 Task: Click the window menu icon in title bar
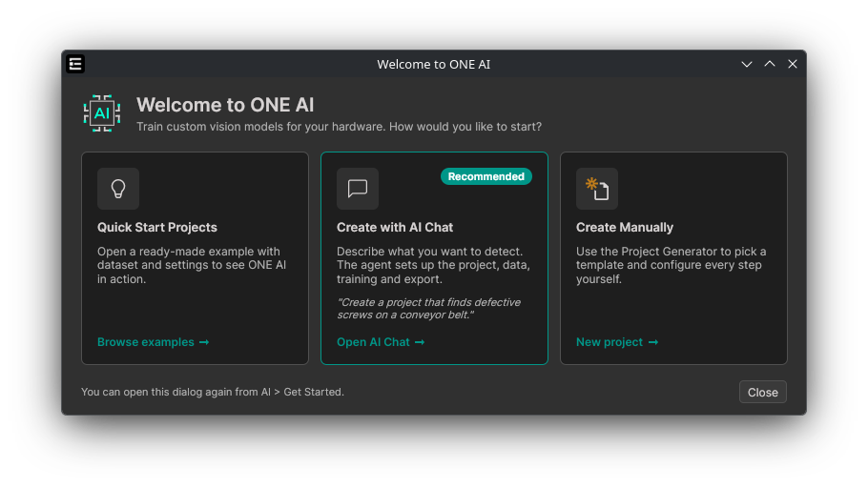click(x=75, y=64)
